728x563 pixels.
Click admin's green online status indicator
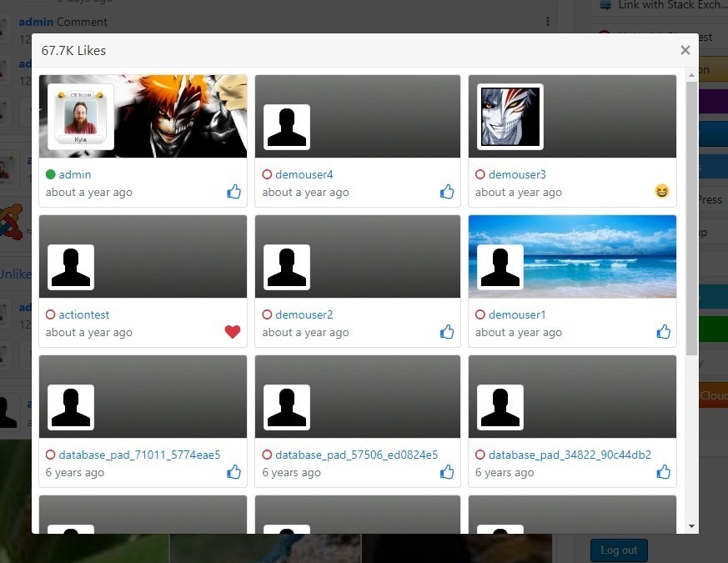click(x=51, y=174)
